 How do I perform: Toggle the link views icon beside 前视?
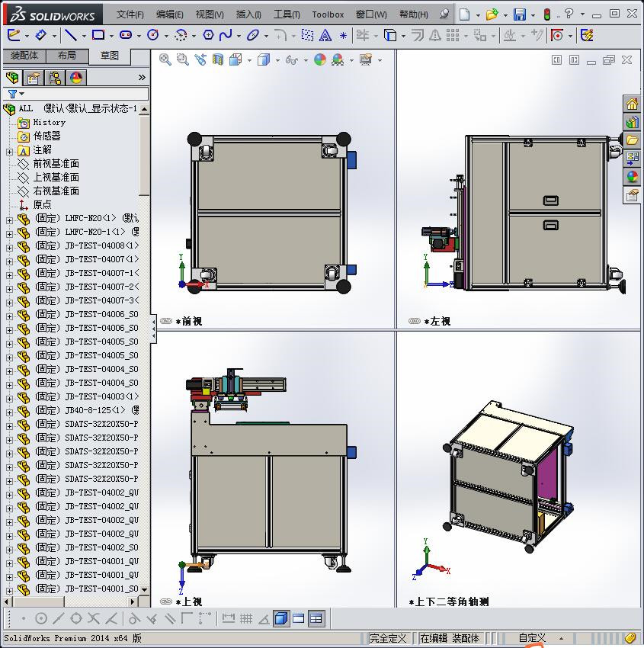coord(166,321)
